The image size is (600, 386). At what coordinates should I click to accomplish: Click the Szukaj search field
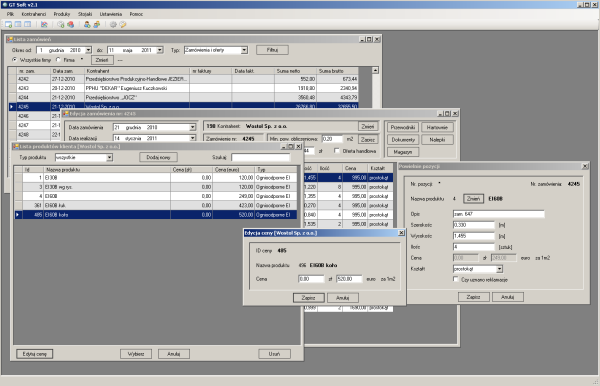pyautogui.click(x=261, y=157)
